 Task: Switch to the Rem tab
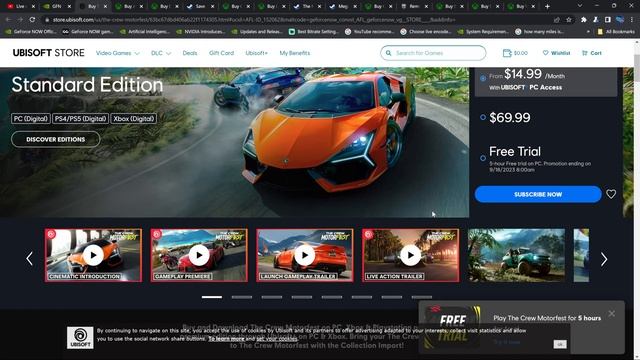pos(414,6)
